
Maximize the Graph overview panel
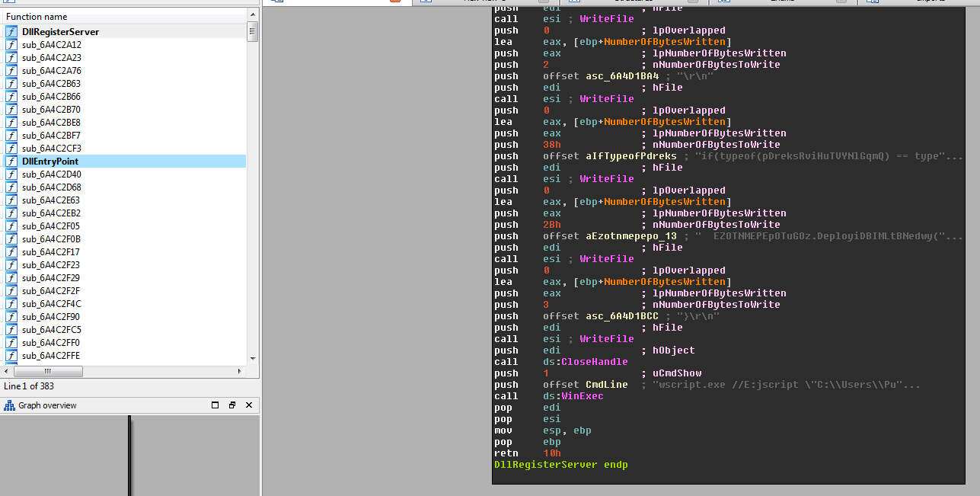215,405
